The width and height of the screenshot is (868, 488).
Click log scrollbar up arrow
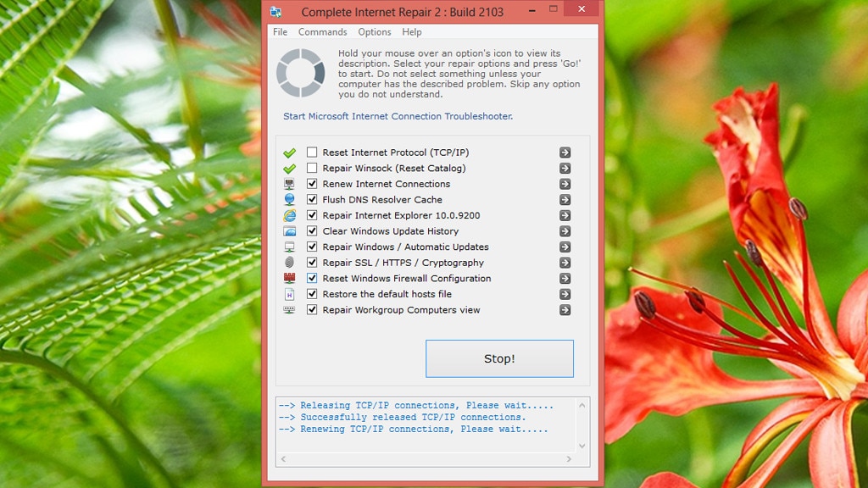581,406
